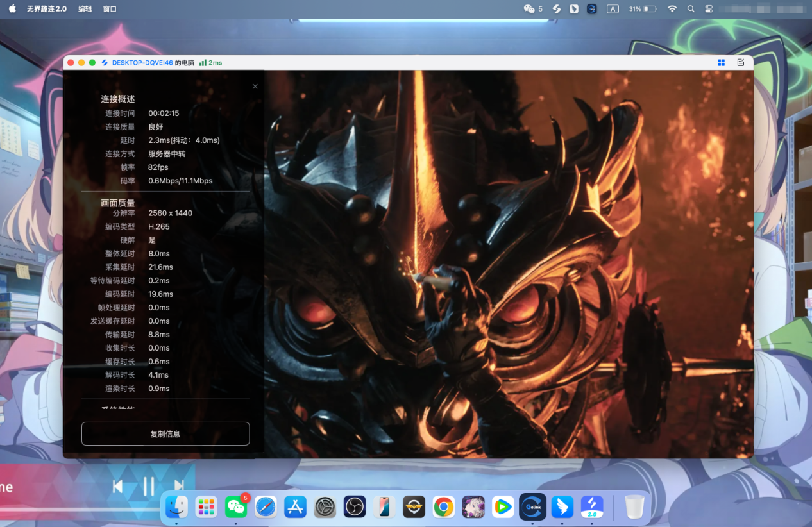The width and height of the screenshot is (812, 527).
Task: Open Control Center
Action: coord(709,9)
